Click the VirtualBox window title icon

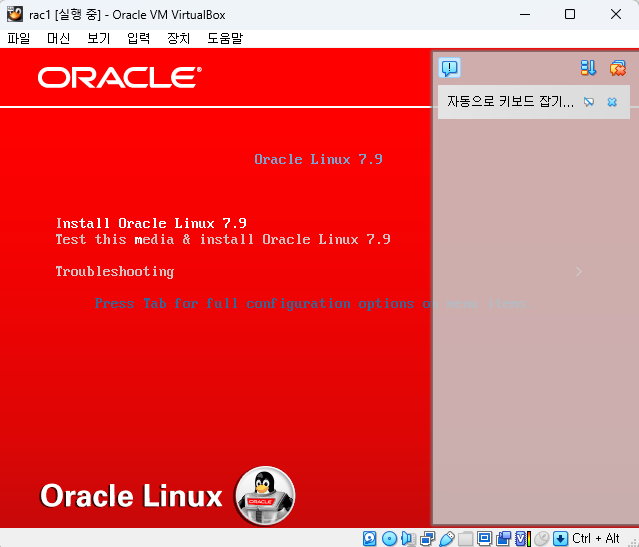[15, 15]
